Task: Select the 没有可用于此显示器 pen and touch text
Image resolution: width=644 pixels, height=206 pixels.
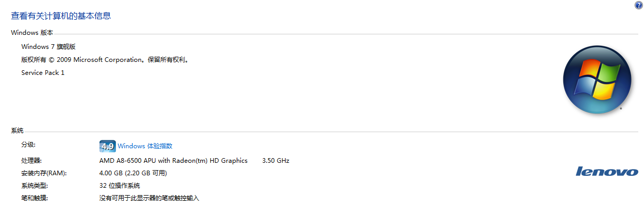Action: (149, 198)
